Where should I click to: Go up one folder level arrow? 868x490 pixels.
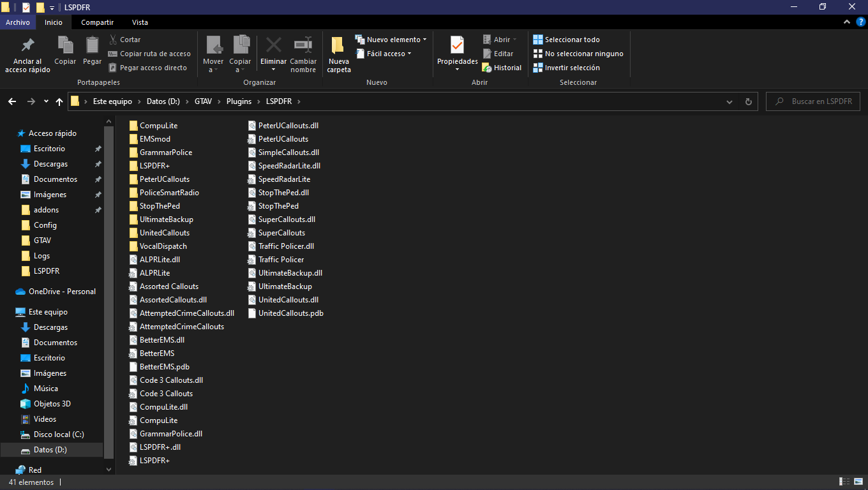coord(59,101)
